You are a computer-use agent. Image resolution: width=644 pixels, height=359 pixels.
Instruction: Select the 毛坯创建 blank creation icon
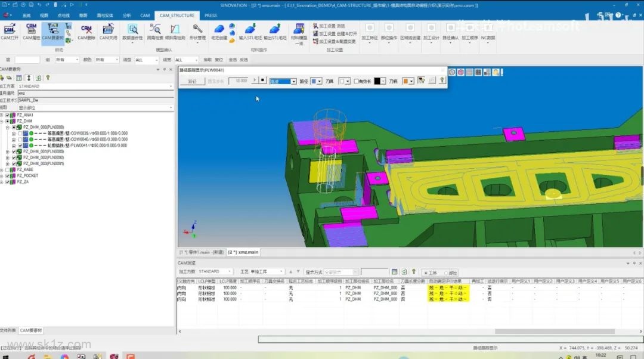coord(219,31)
